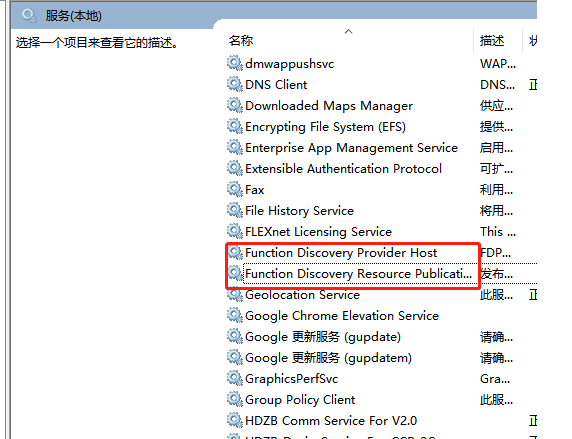Screen dimensions: 572x439
Task: Select the Geolocation Service row
Action: (x=302, y=295)
